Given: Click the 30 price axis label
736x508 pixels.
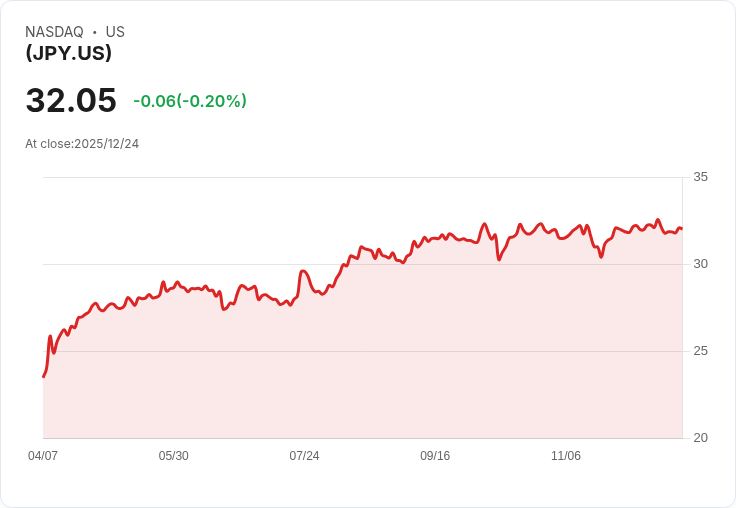Looking at the screenshot, I should tap(700, 264).
